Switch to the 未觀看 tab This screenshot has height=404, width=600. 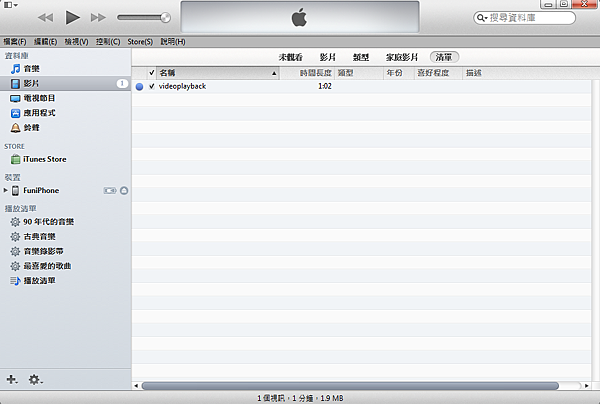290,57
